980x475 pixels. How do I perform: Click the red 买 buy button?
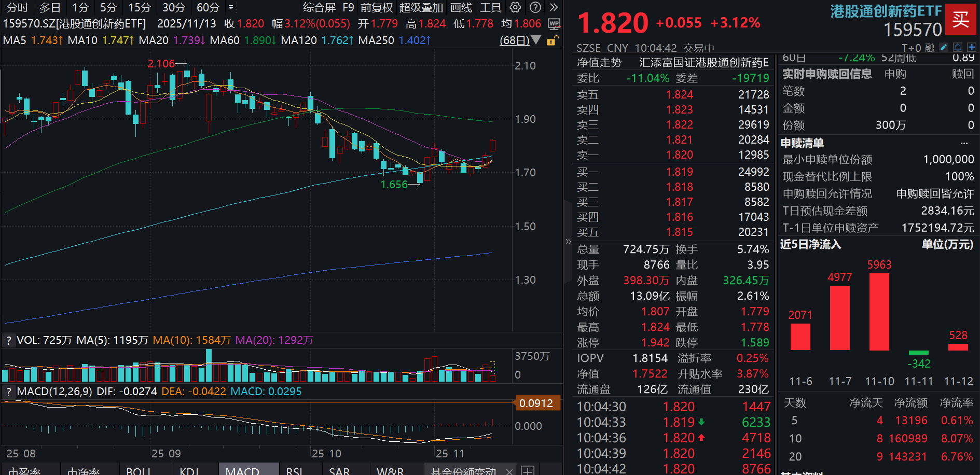pyautogui.click(x=961, y=20)
